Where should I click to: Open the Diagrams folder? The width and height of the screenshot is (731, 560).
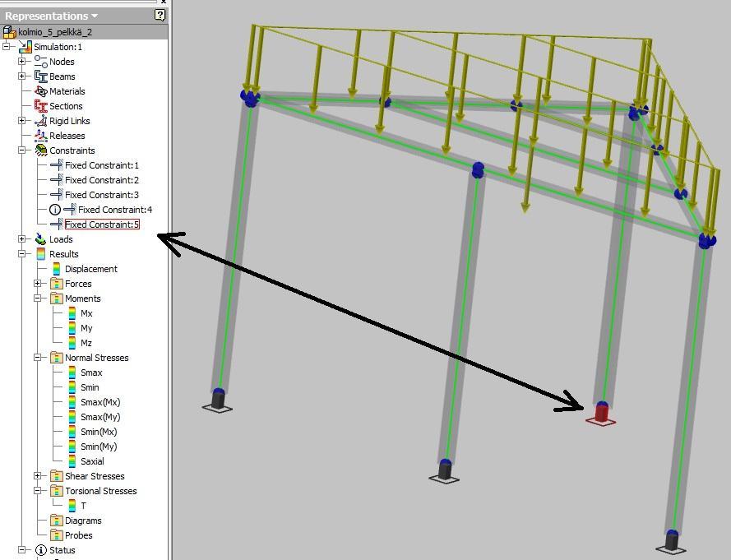(x=83, y=521)
